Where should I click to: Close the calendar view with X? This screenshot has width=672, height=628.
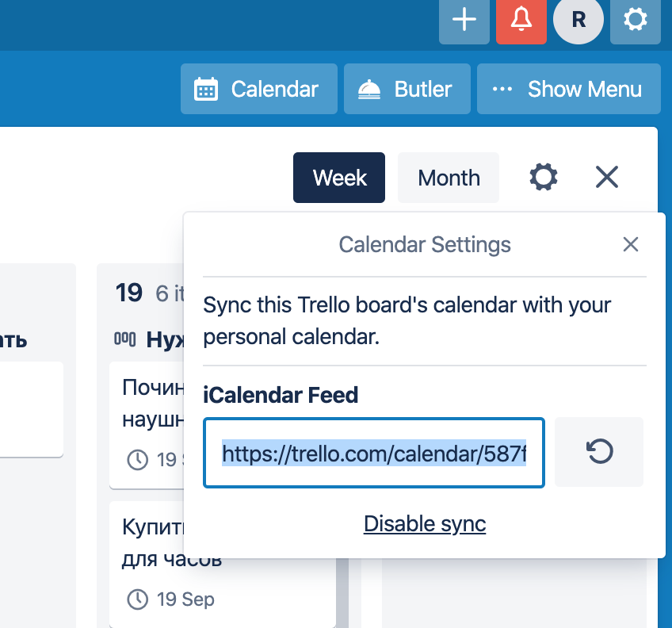(x=607, y=177)
